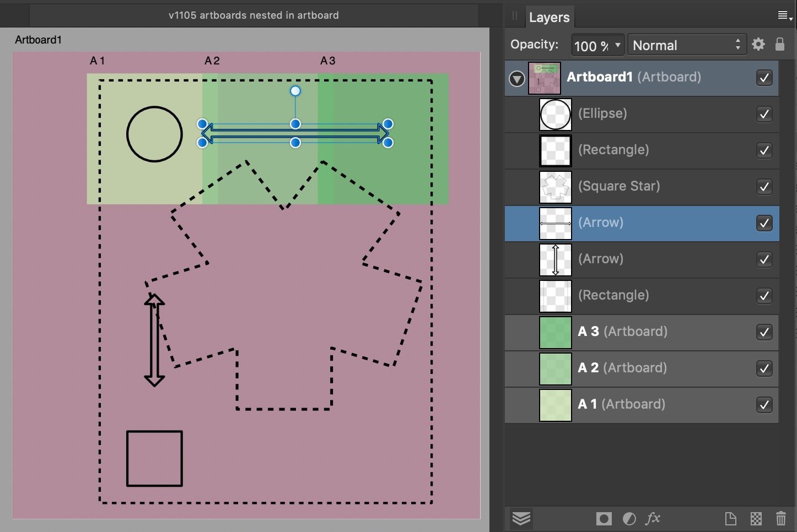This screenshot has height=532, width=797.
Task: Delete the selected layer via trash icon
Action: (781, 518)
